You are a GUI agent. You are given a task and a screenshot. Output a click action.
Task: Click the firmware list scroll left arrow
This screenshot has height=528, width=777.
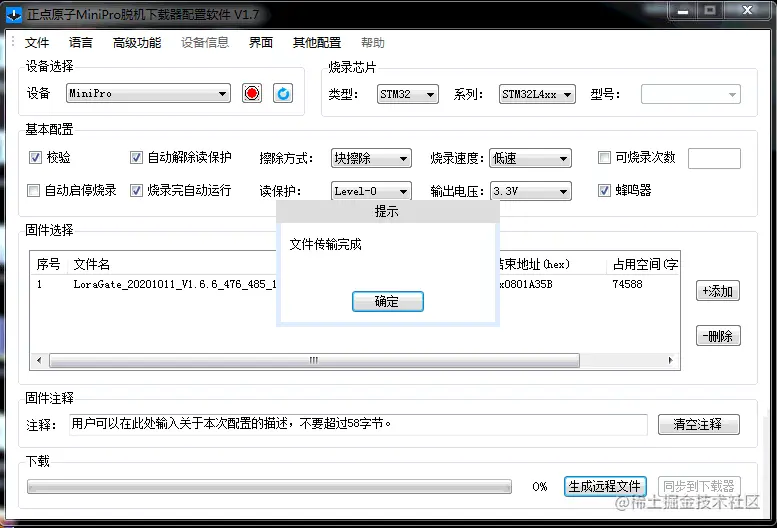point(39,360)
